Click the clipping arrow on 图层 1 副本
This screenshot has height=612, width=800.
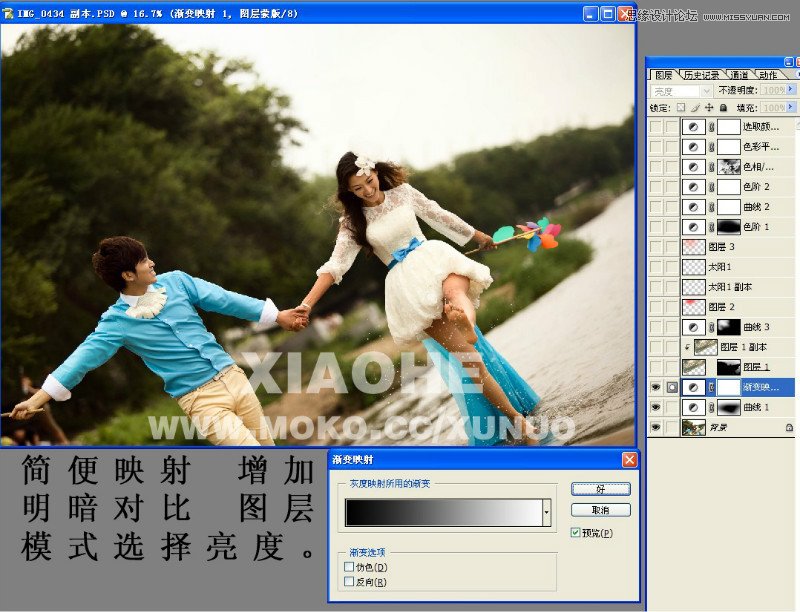(688, 347)
